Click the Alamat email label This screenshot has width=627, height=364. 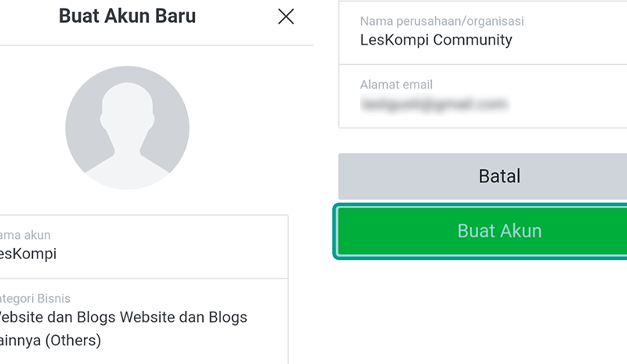[x=397, y=85]
